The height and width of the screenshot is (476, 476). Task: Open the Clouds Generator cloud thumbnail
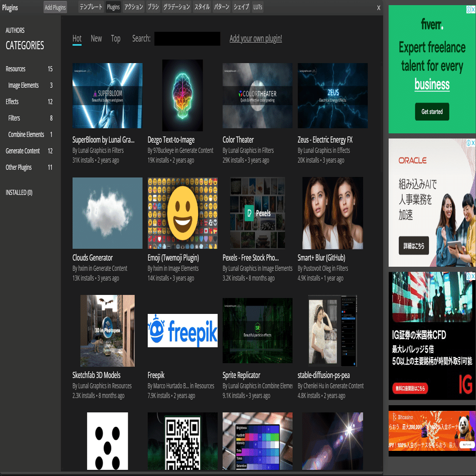(108, 213)
